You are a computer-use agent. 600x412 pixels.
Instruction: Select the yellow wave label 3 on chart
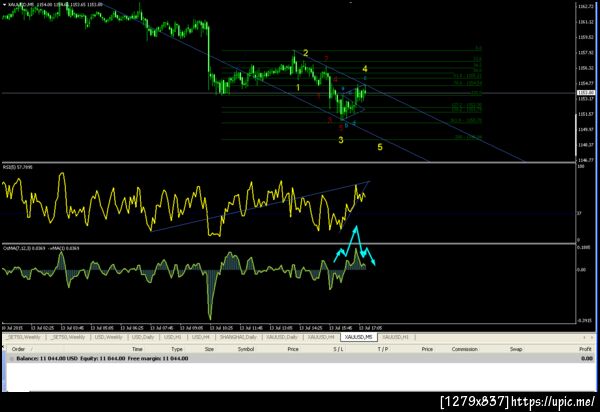click(341, 140)
